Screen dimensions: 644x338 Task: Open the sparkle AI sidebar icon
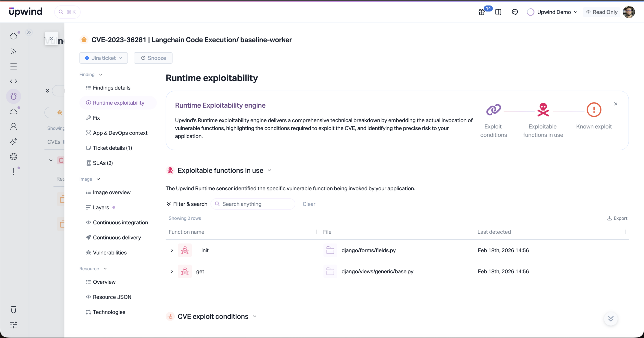(14, 142)
